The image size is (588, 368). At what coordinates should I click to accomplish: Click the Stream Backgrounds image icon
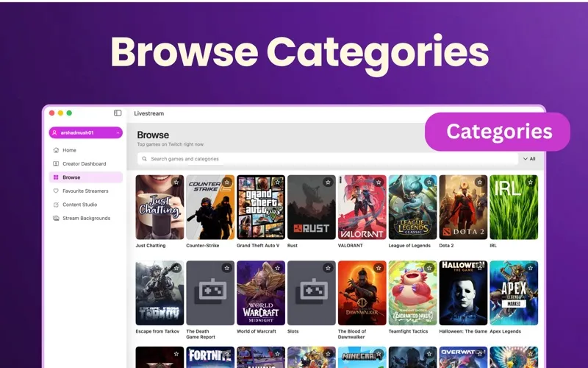(x=56, y=218)
